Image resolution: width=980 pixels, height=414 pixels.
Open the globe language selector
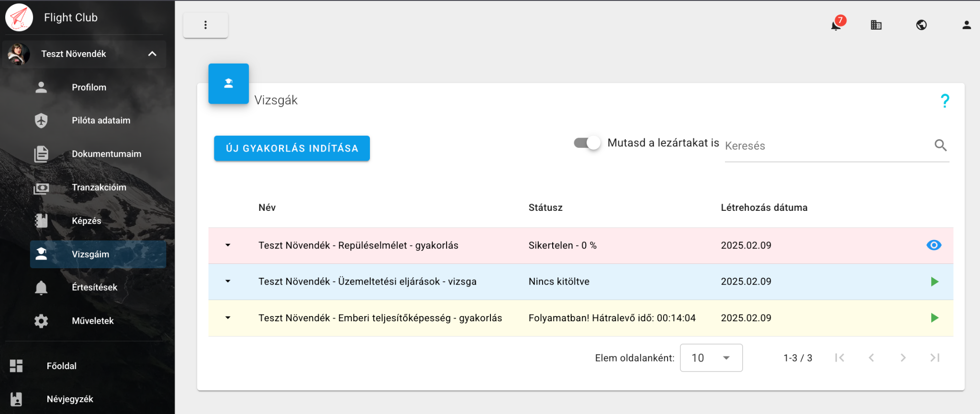coord(921,25)
